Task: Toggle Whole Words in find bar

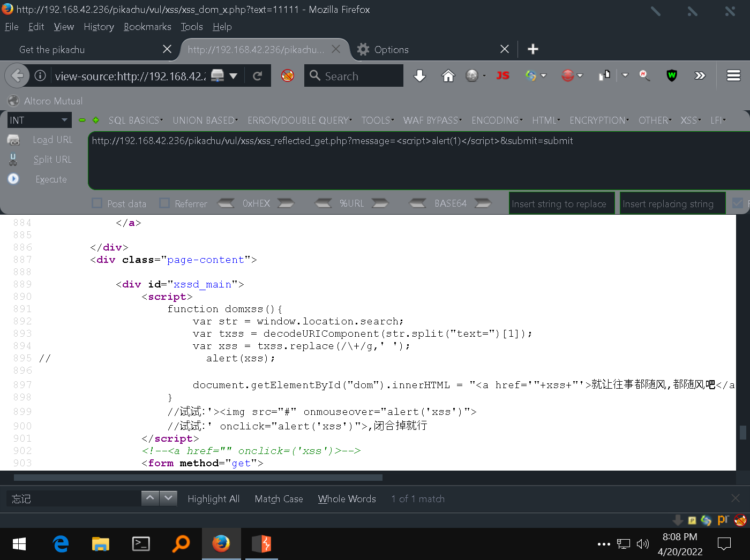Action: [x=347, y=499]
